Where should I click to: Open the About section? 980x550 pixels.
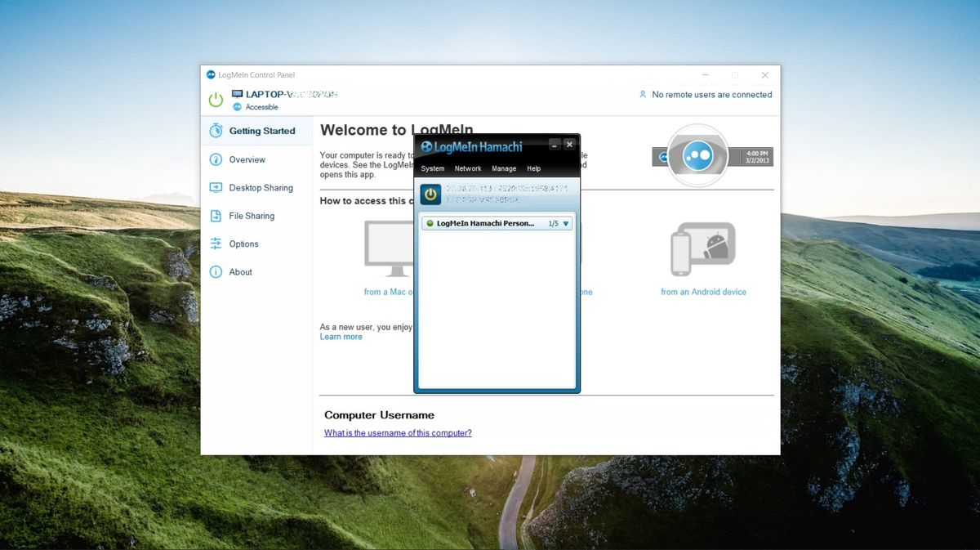pos(240,272)
